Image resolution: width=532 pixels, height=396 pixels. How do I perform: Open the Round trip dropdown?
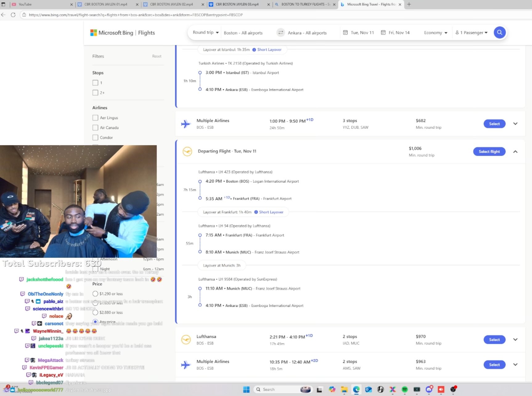(x=206, y=32)
